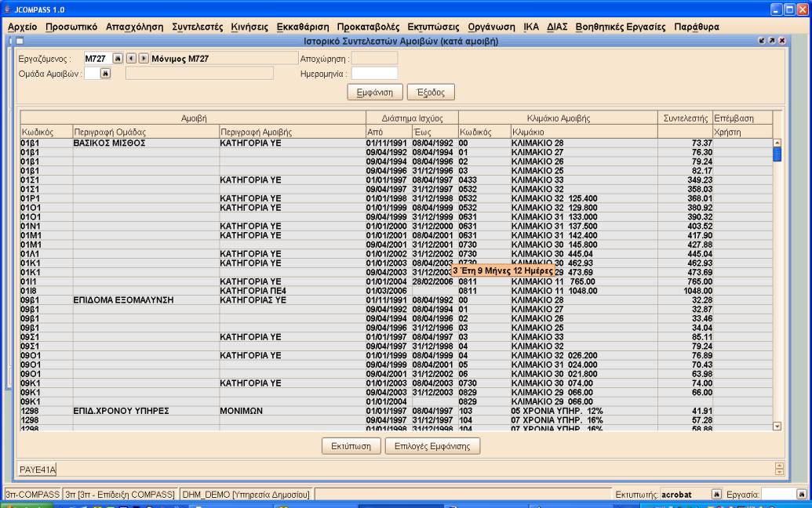Open printer lookup binoculars beside acrobat

(x=716, y=494)
